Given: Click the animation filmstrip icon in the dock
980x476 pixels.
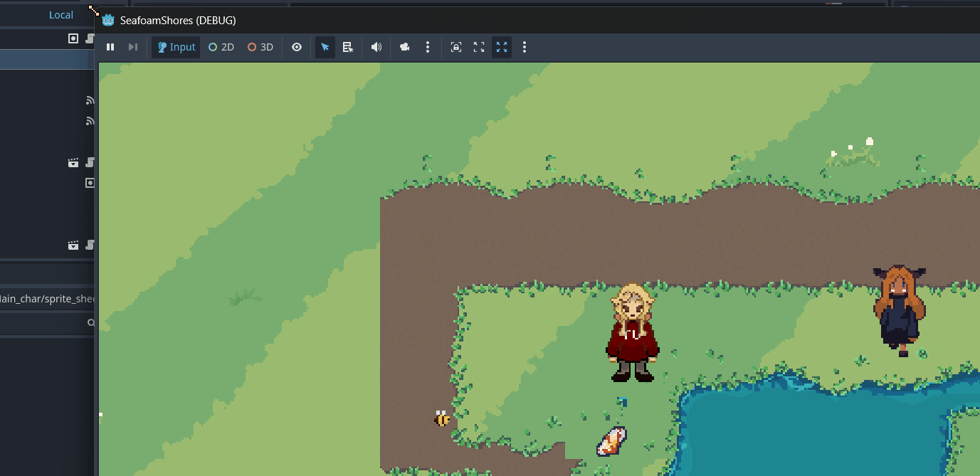Looking at the screenshot, I should [x=73, y=162].
